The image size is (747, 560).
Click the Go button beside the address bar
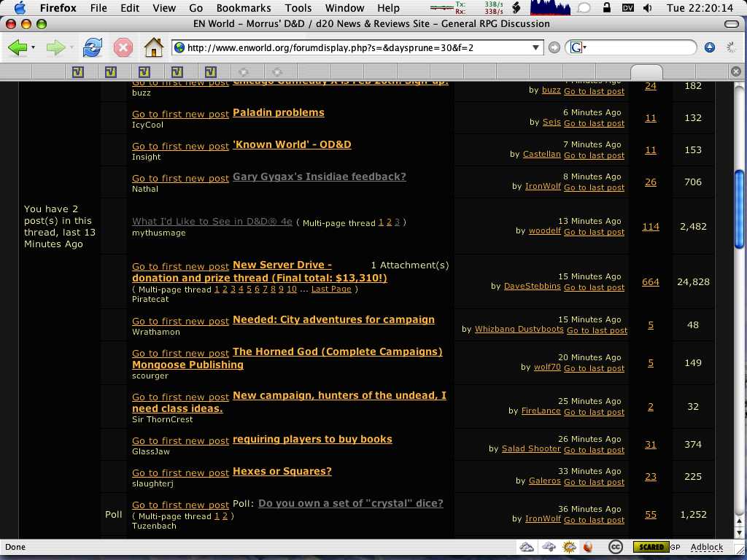point(554,47)
